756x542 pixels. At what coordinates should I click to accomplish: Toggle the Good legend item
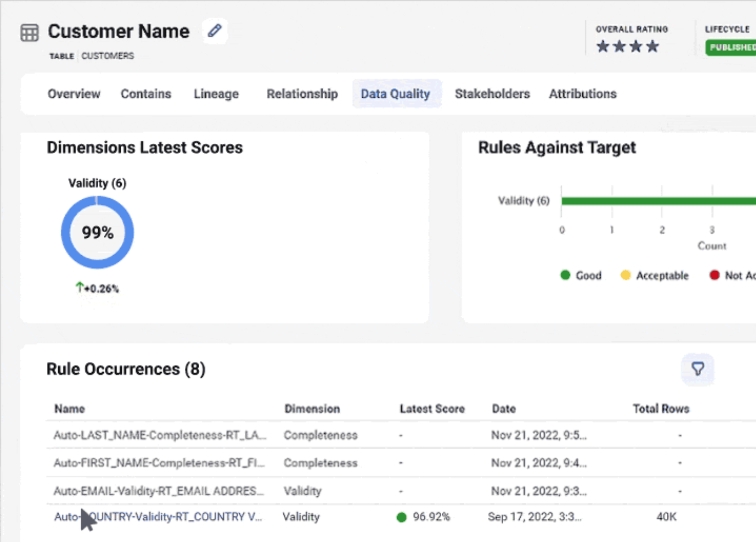click(x=581, y=276)
